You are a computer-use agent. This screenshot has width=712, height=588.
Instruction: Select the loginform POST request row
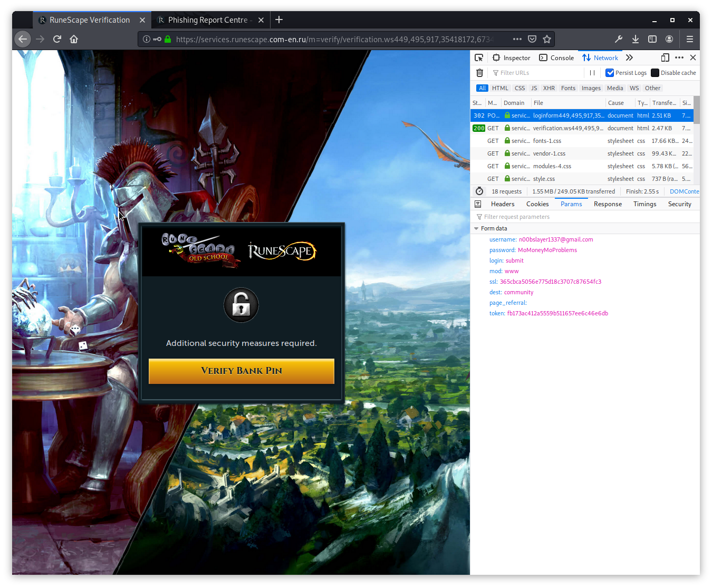point(582,115)
